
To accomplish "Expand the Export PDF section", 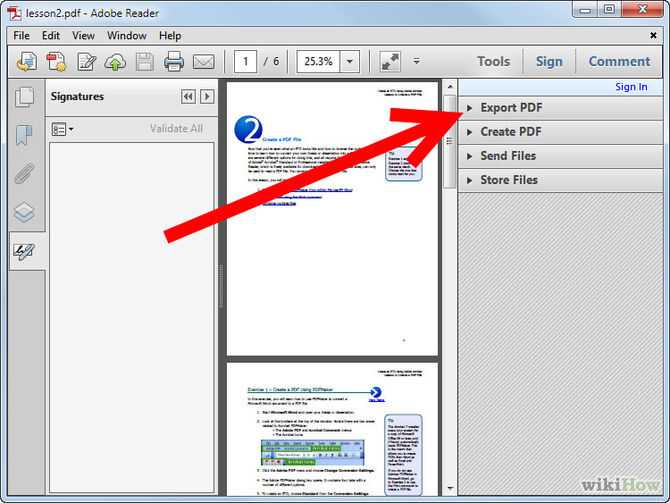I will click(560, 108).
